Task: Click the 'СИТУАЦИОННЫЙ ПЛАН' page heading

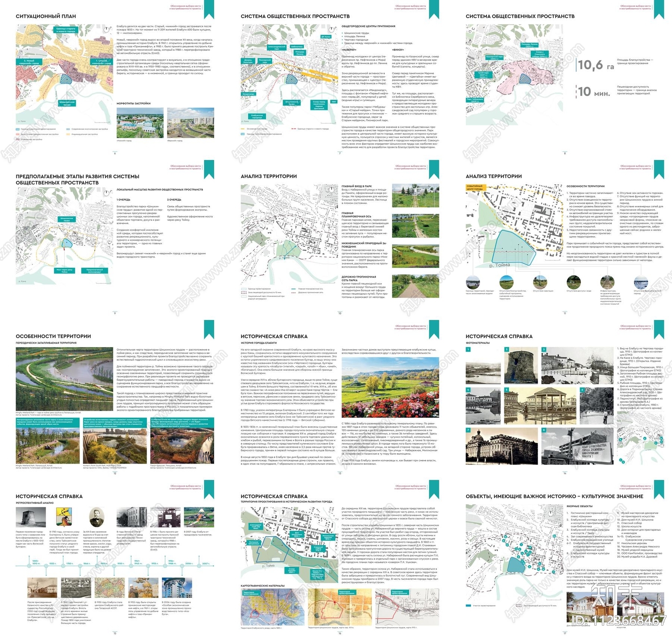Action: tap(46, 16)
